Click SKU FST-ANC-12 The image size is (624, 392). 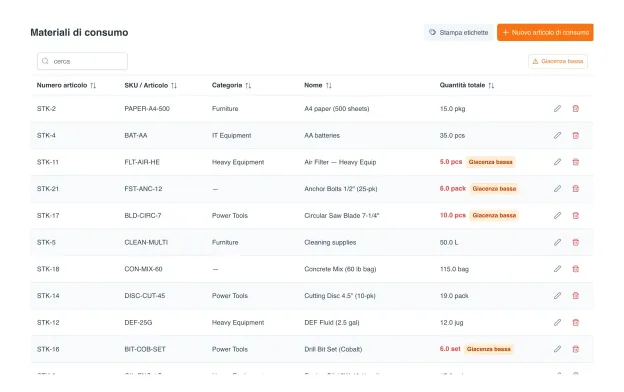tap(143, 189)
